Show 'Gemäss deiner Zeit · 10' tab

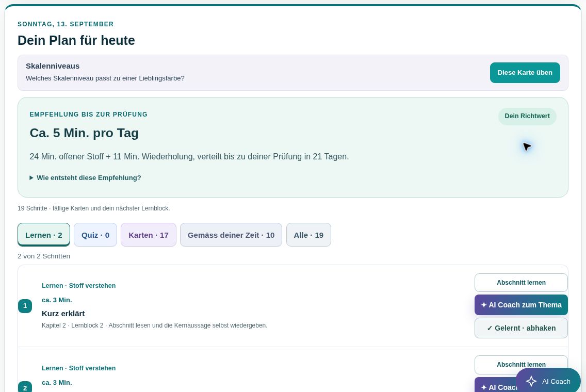(x=231, y=235)
